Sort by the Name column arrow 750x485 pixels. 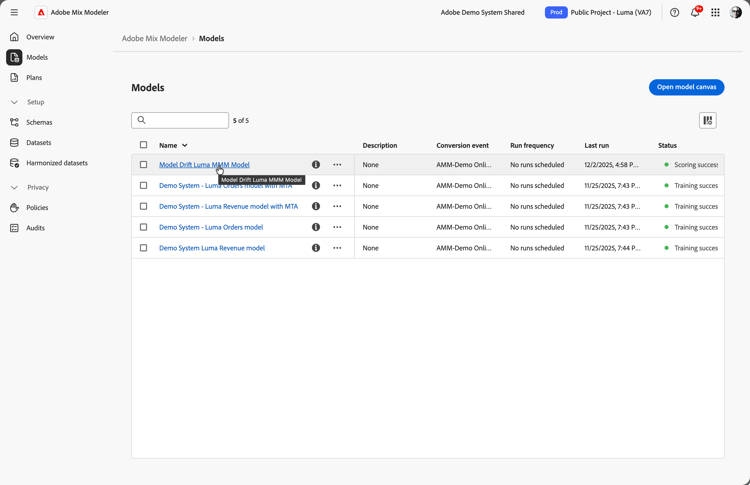[x=185, y=145]
